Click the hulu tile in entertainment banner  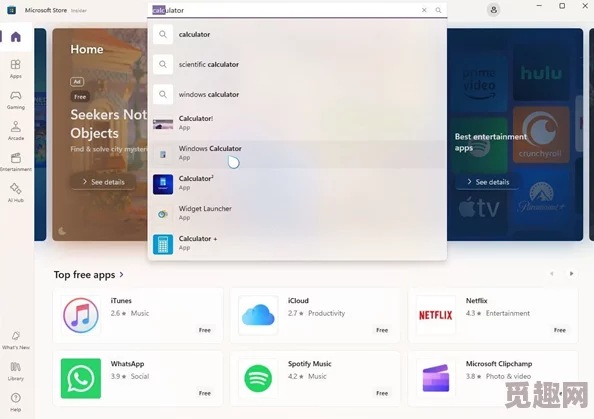point(541,73)
